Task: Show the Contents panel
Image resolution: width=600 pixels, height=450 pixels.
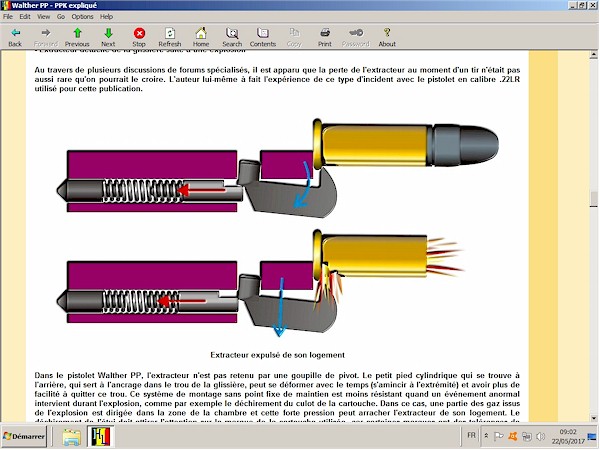Action: [263, 33]
